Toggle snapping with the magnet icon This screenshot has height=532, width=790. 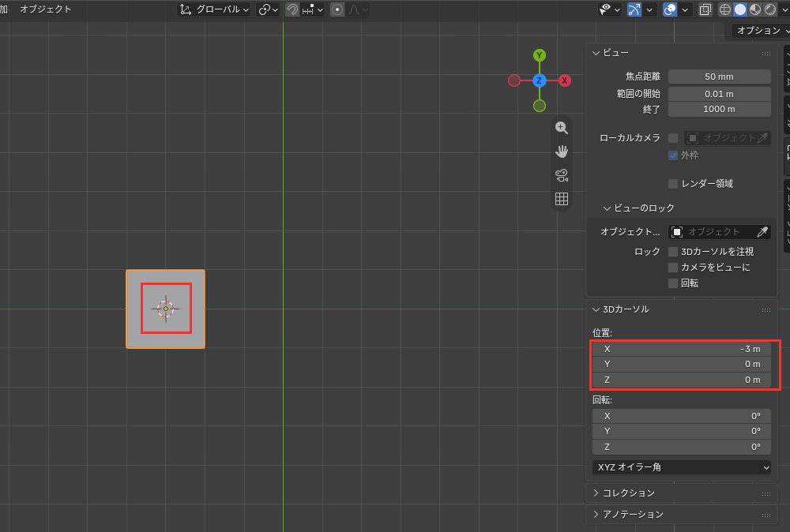(x=292, y=9)
